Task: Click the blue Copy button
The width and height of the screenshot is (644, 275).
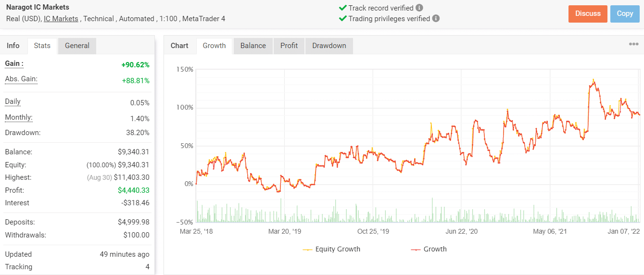Action: [625, 13]
